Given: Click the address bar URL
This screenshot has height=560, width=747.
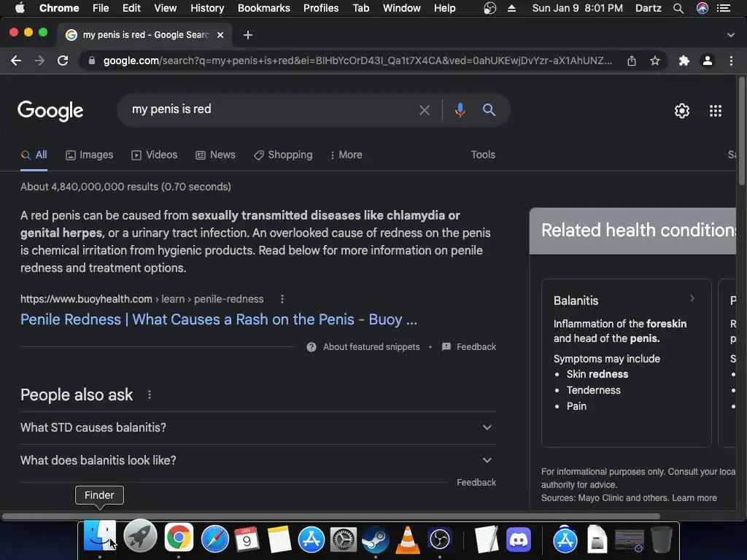Looking at the screenshot, I should [357, 61].
